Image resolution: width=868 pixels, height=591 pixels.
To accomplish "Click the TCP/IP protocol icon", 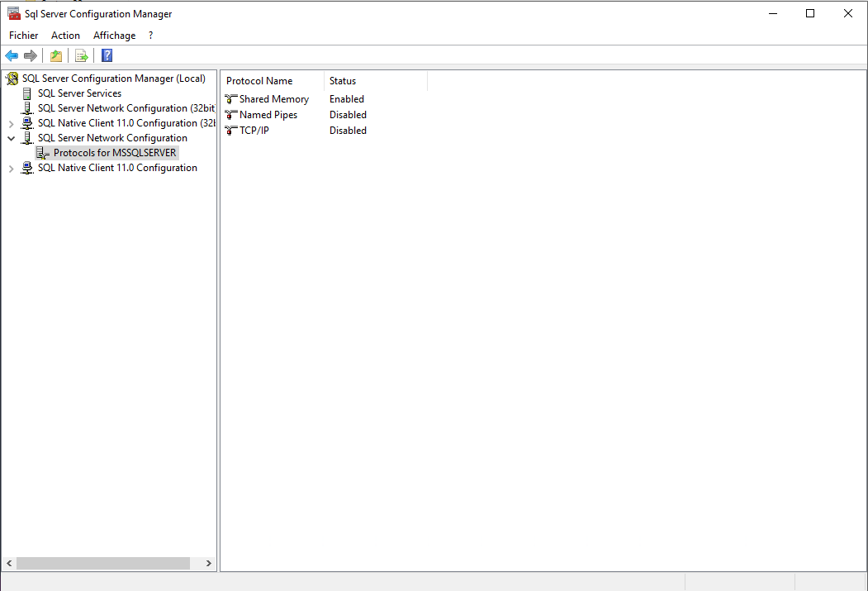I will pos(231,130).
